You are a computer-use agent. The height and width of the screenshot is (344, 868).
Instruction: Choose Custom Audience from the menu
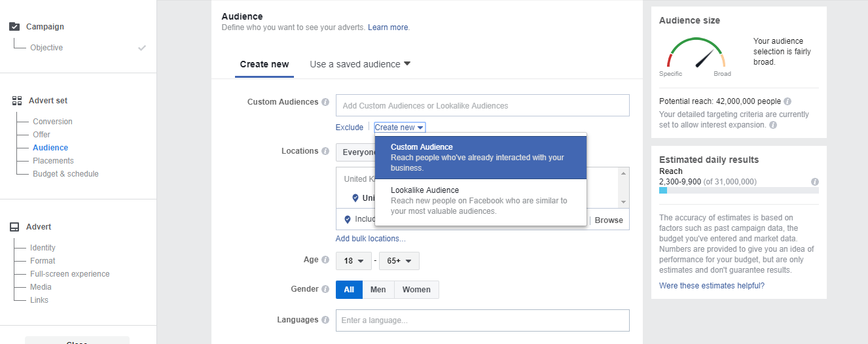click(x=480, y=157)
